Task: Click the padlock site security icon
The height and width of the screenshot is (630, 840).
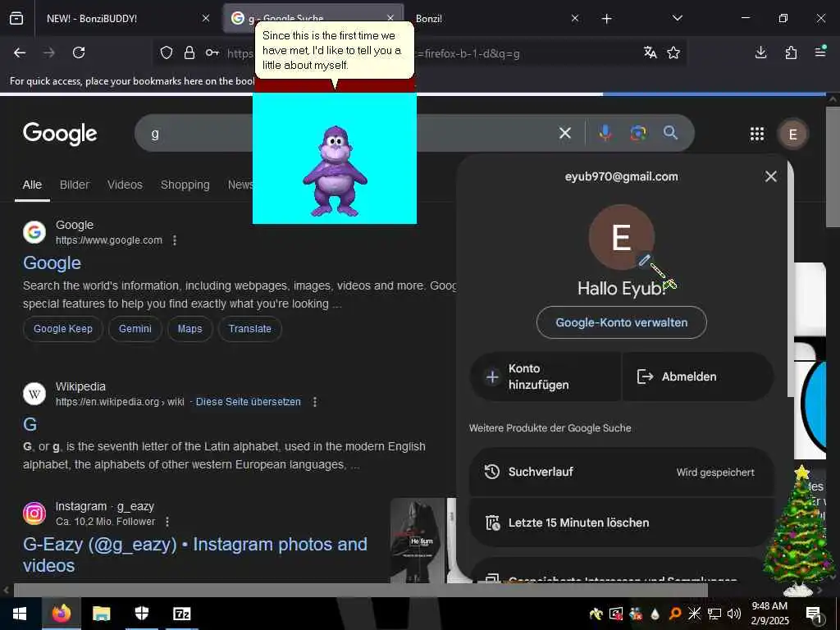Action: [x=189, y=53]
